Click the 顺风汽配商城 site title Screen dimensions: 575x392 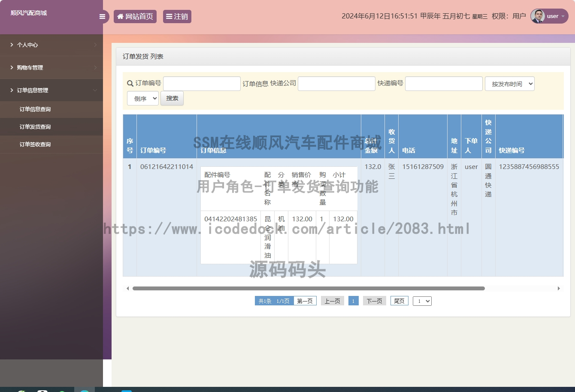pos(29,13)
